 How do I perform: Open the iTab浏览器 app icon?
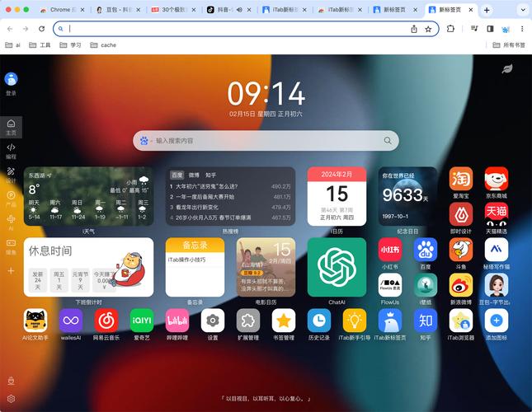pyautogui.click(x=461, y=321)
